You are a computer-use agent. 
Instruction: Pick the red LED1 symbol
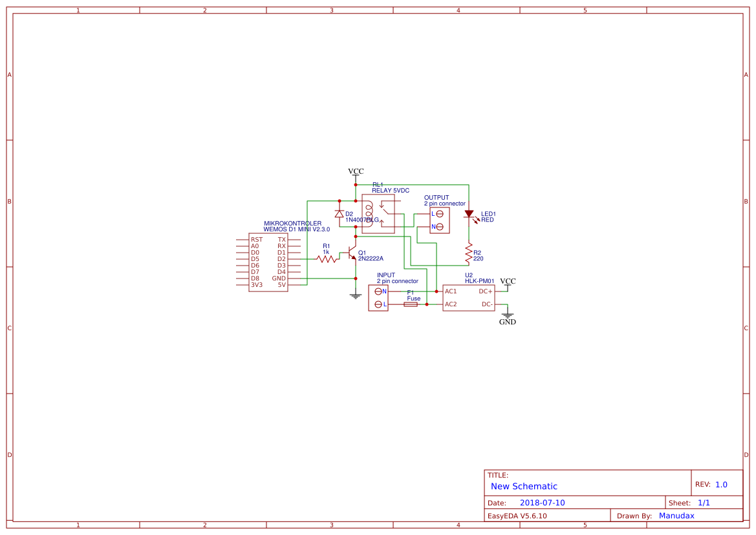point(469,214)
